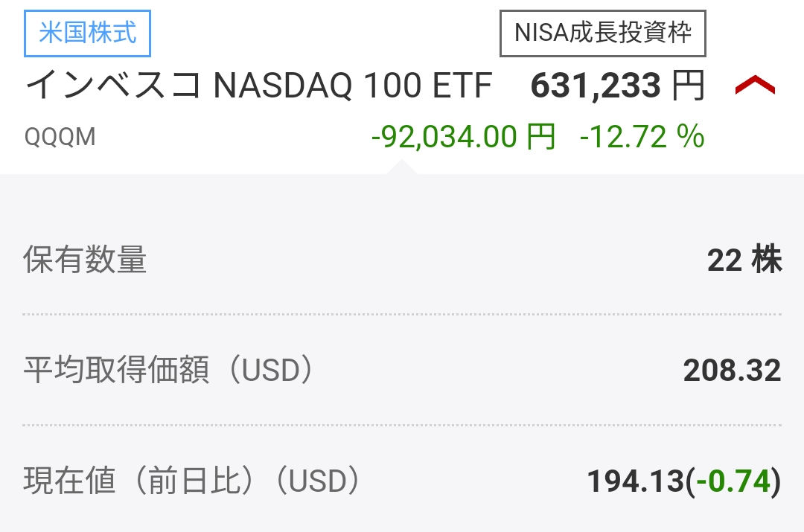Click the -12.72 % loss percentage
The width and height of the screenshot is (804, 532).
click(x=642, y=137)
